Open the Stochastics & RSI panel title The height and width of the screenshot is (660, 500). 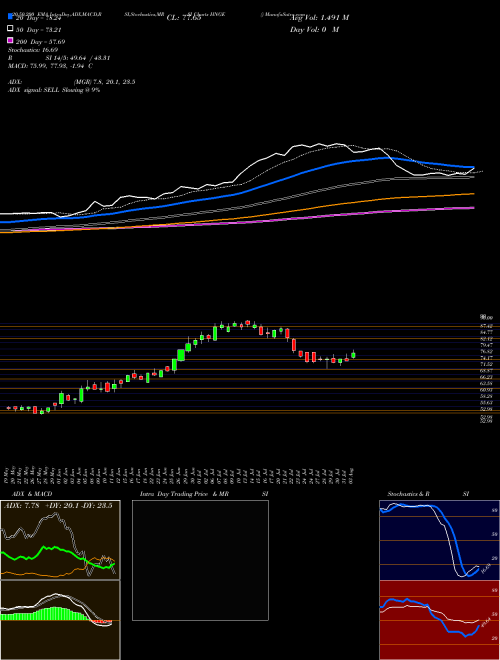click(428, 494)
